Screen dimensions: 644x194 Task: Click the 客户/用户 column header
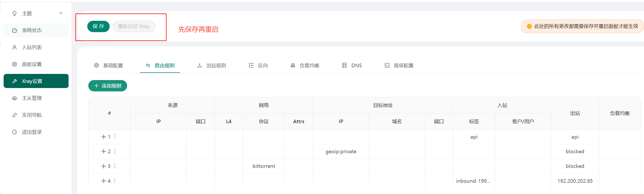[523, 121]
